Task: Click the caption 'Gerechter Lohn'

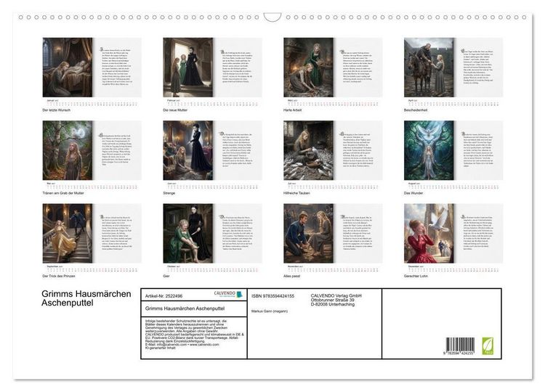Action: click(x=416, y=276)
